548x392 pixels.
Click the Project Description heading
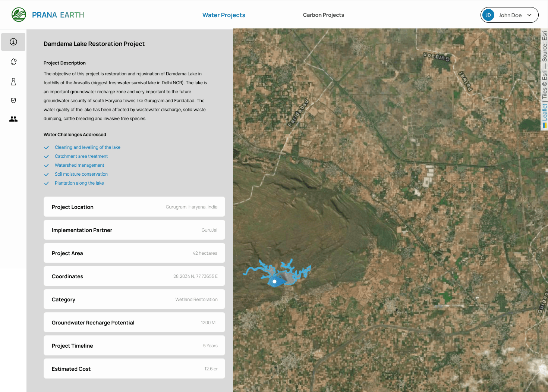pos(64,63)
